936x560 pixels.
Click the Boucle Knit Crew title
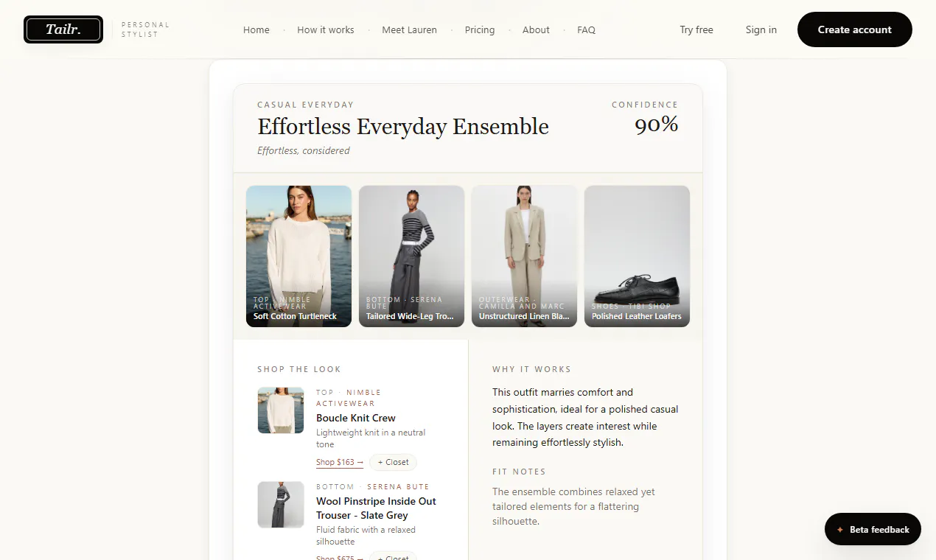(x=356, y=418)
